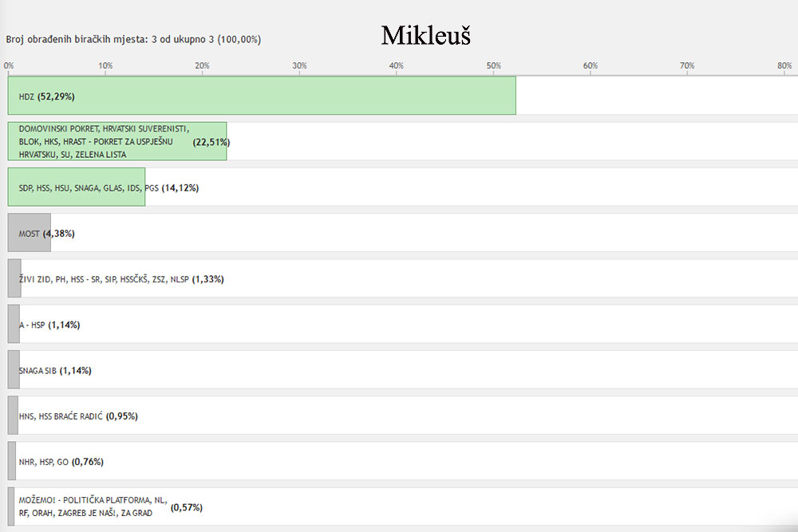Screen dimensions: 798x532
Task: Click the 0,57% percentage label
Action: pyautogui.click(x=186, y=507)
